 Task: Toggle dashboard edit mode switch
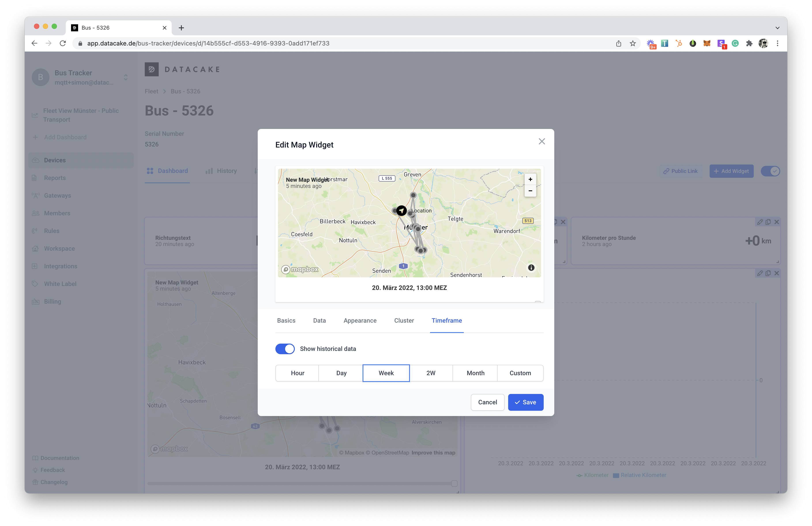[x=770, y=171]
